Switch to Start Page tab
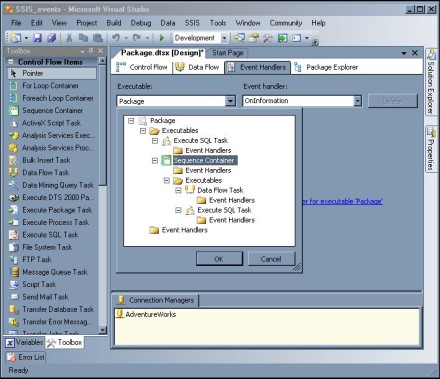Image resolution: width=440 pixels, height=379 pixels. tap(228, 53)
